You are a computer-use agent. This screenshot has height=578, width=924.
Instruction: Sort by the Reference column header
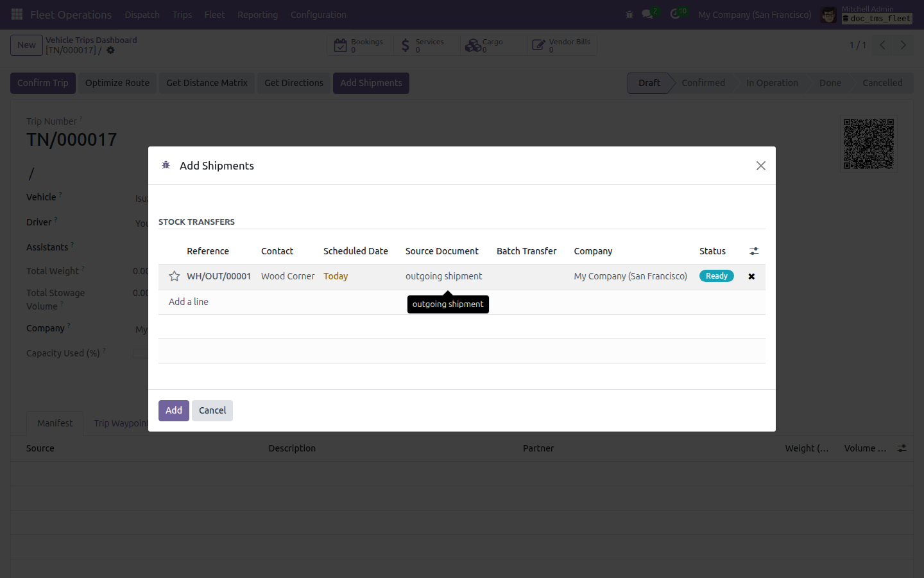click(x=208, y=251)
